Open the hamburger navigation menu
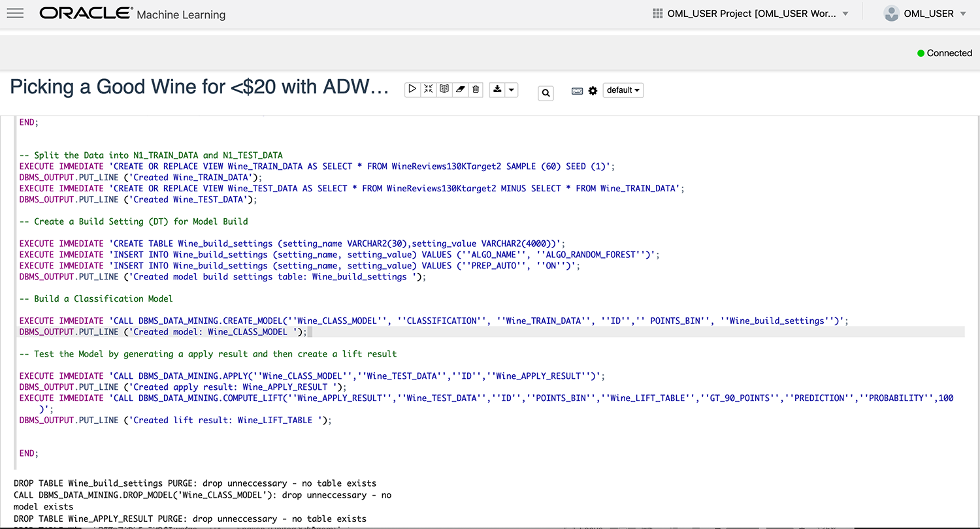The height and width of the screenshot is (529, 980). 14,12
